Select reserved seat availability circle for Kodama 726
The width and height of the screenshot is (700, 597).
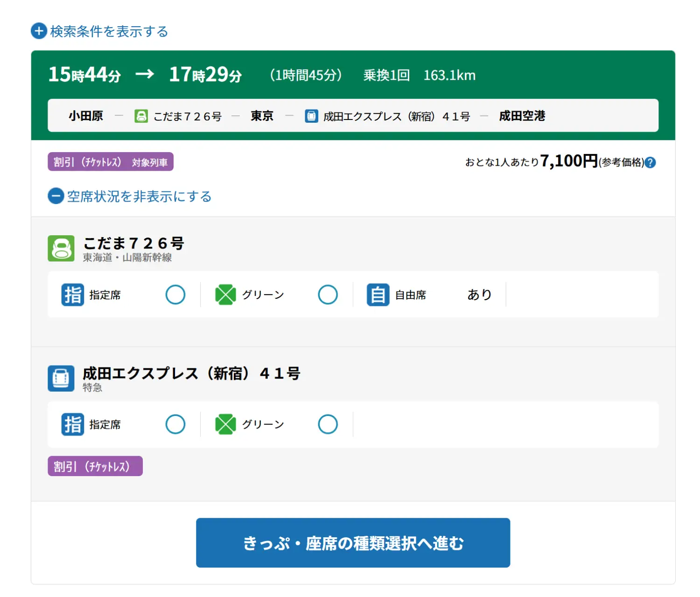175,295
